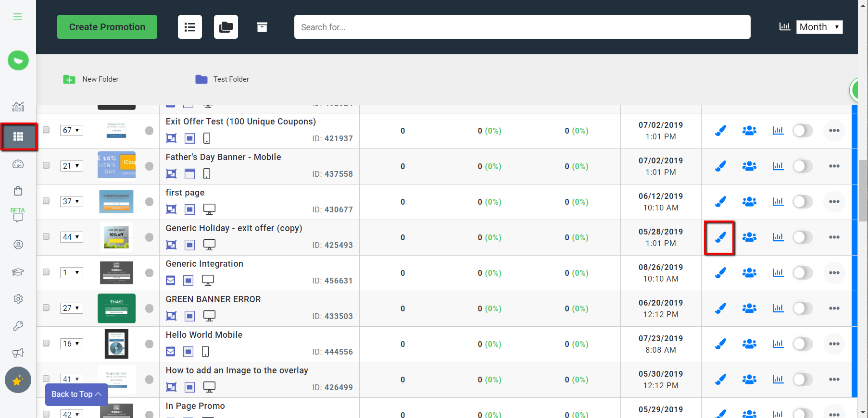Screen dimensions: 868x418
Task: Enable the Generic Integration promotion toggle
Action: [802, 273]
